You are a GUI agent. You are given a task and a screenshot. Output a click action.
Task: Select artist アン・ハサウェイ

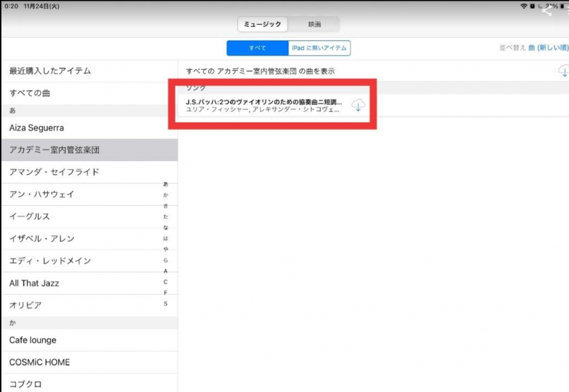click(x=89, y=194)
